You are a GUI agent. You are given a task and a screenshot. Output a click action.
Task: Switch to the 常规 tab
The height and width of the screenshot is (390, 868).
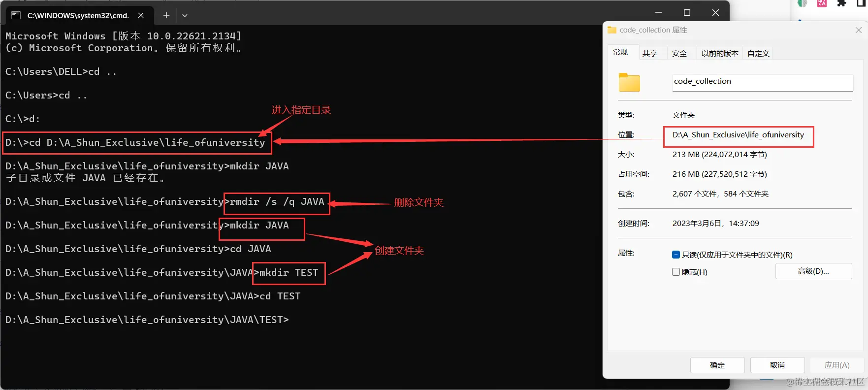pyautogui.click(x=620, y=52)
